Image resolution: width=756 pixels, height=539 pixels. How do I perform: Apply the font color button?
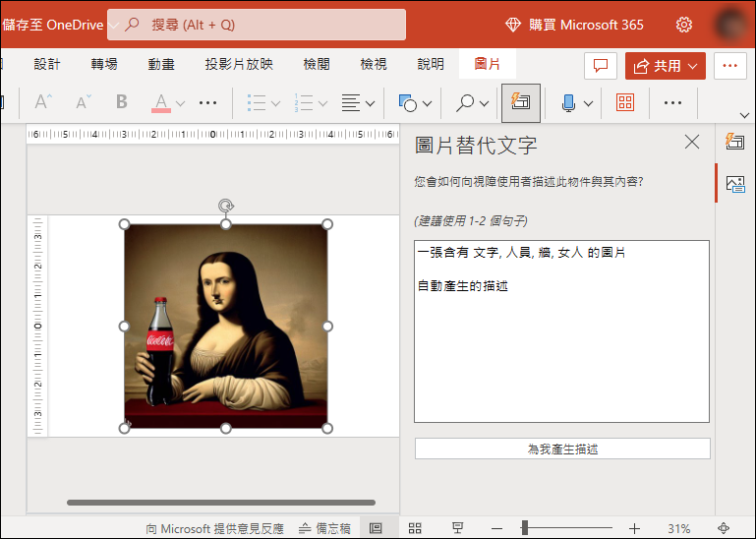(x=161, y=102)
